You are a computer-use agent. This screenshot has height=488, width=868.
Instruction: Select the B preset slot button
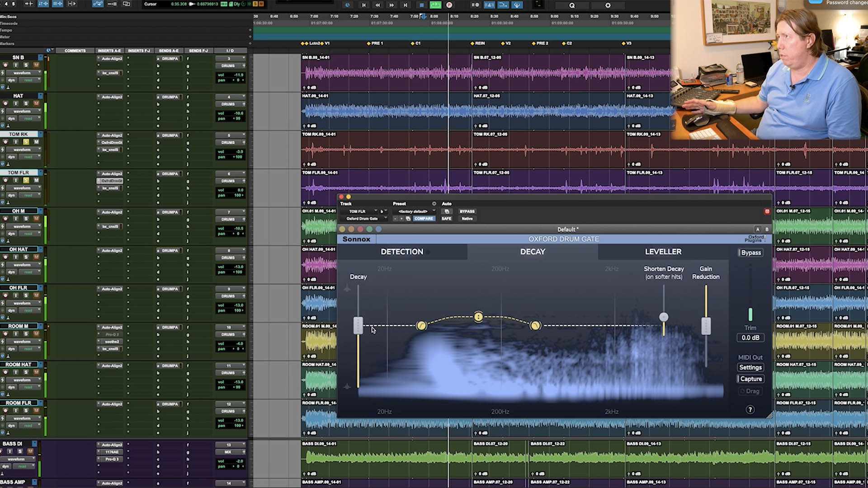pos(767,230)
